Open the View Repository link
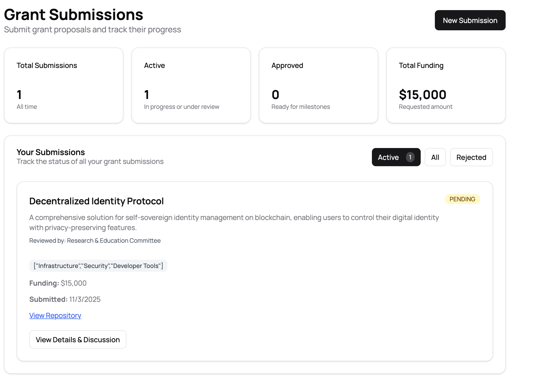 click(55, 315)
